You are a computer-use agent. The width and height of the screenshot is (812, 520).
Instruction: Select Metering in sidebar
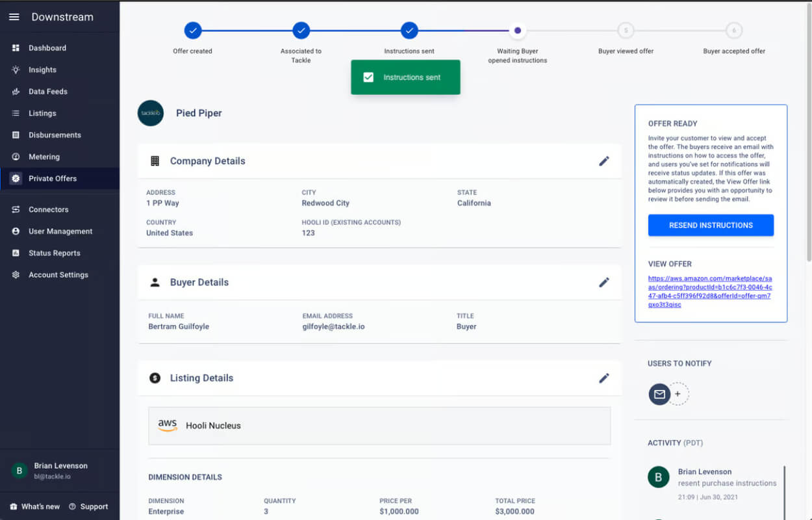60,157
